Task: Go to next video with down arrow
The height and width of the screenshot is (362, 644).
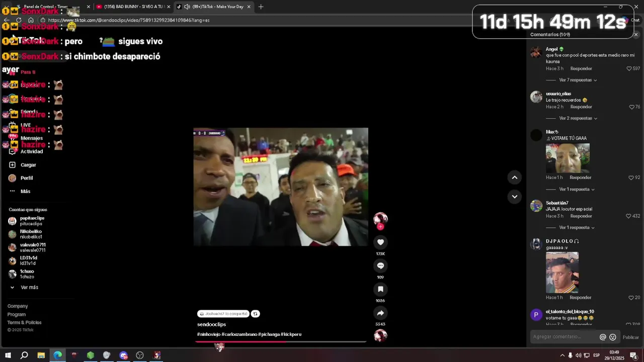Action: click(514, 197)
